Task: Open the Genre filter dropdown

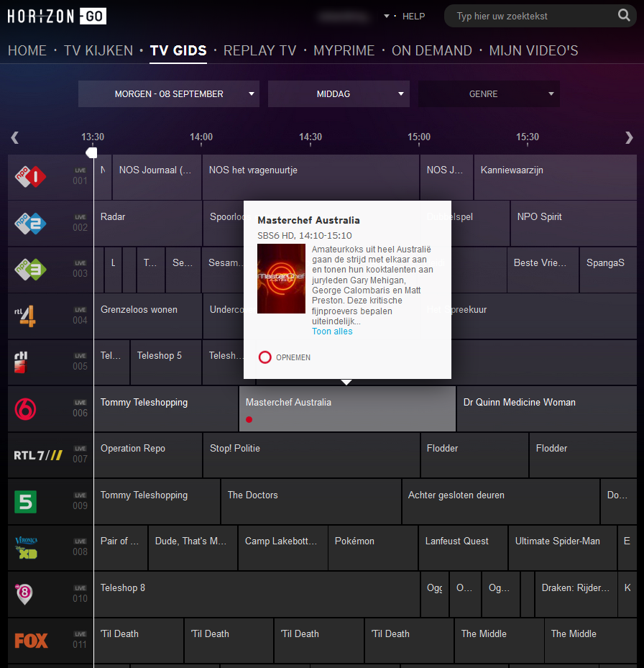Action: tap(489, 93)
